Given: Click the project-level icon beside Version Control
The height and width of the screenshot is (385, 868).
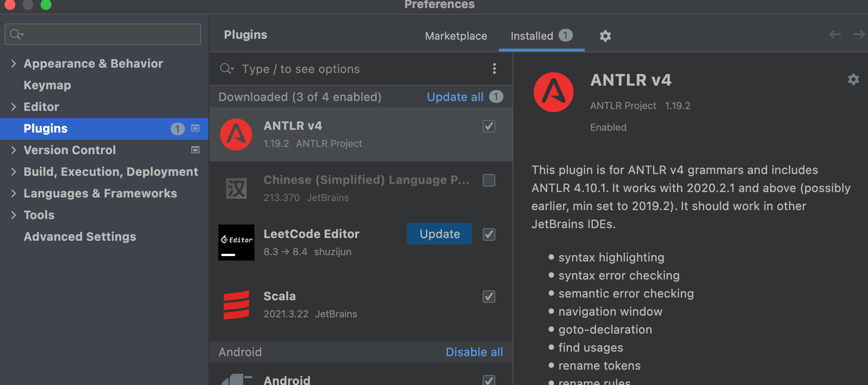Looking at the screenshot, I should point(195,150).
